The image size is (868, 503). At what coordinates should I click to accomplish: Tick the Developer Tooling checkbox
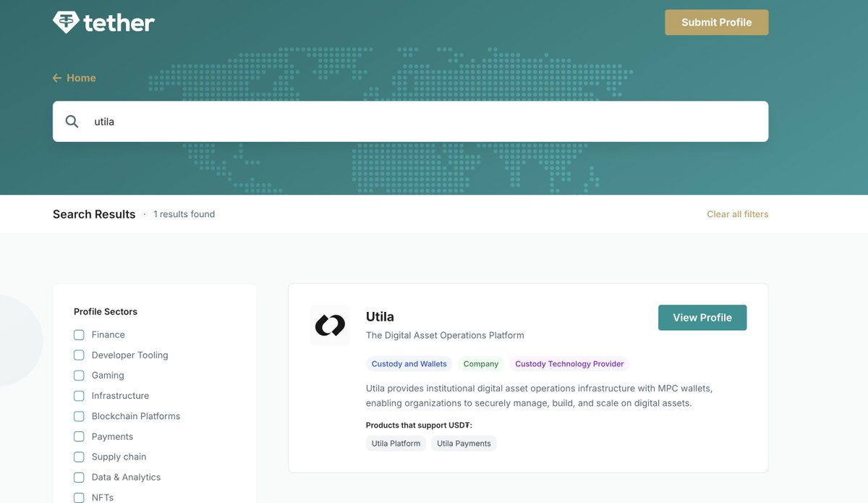pyautogui.click(x=79, y=355)
